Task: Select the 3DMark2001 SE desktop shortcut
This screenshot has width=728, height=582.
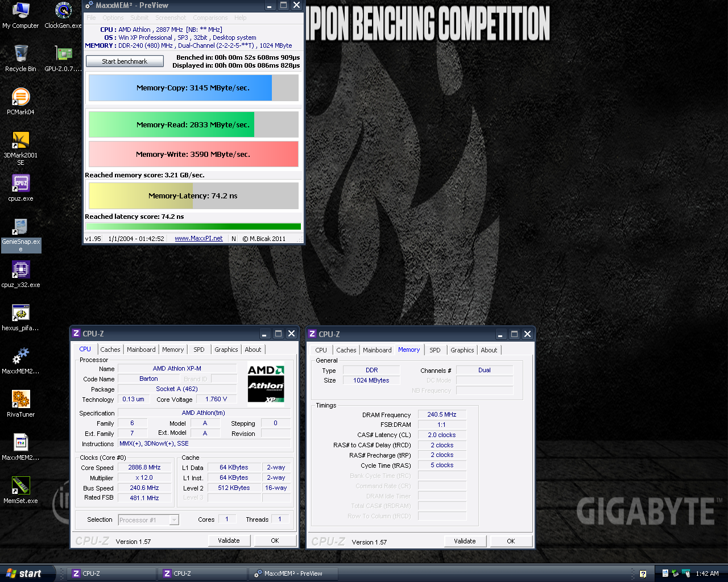Action: [x=20, y=148]
